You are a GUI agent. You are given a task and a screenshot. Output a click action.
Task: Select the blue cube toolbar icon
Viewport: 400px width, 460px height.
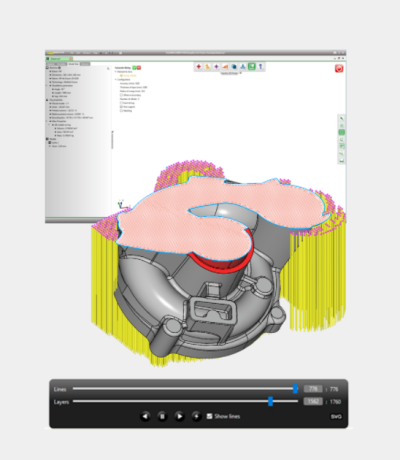(234, 66)
